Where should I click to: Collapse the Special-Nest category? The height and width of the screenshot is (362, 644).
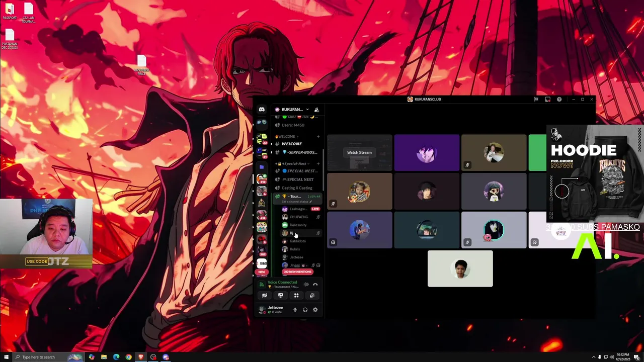[293, 163]
